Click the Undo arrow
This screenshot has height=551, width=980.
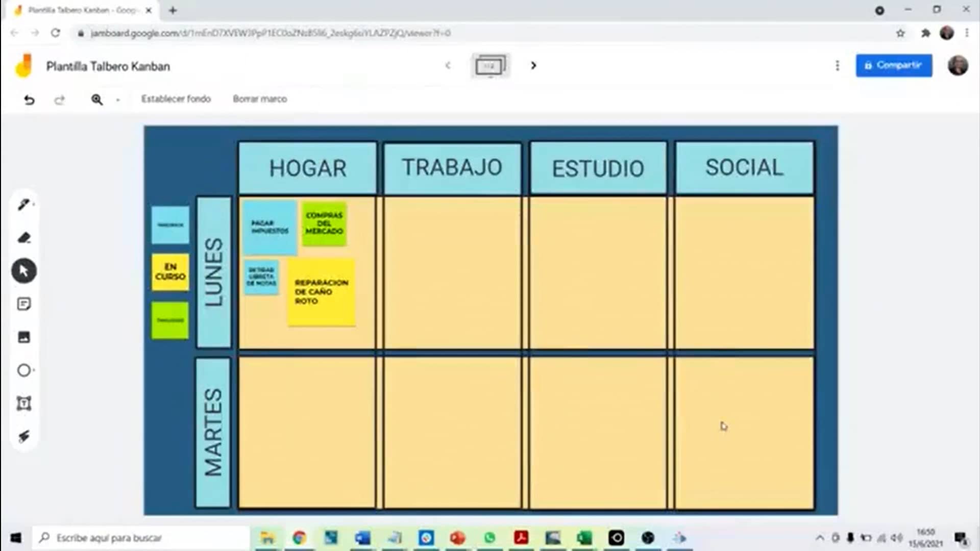coord(29,100)
